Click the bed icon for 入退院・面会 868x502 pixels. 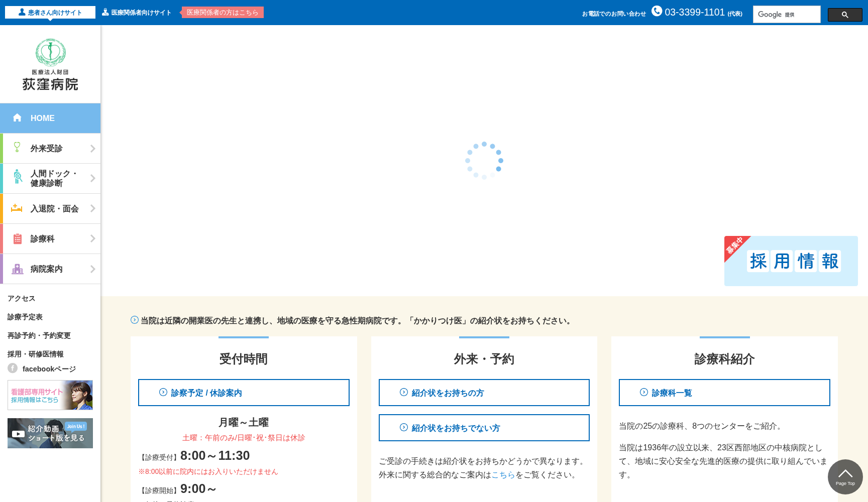(17, 208)
